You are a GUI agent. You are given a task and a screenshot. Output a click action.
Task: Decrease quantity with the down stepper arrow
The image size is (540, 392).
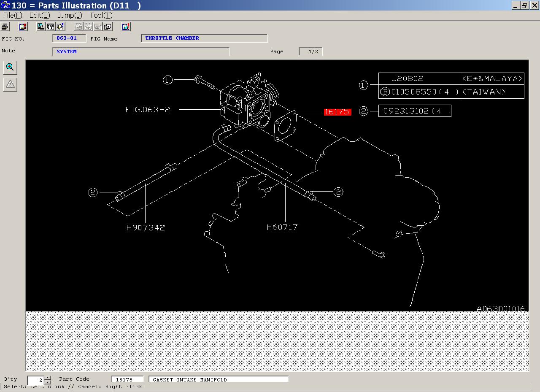pyautogui.click(x=47, y=382)
